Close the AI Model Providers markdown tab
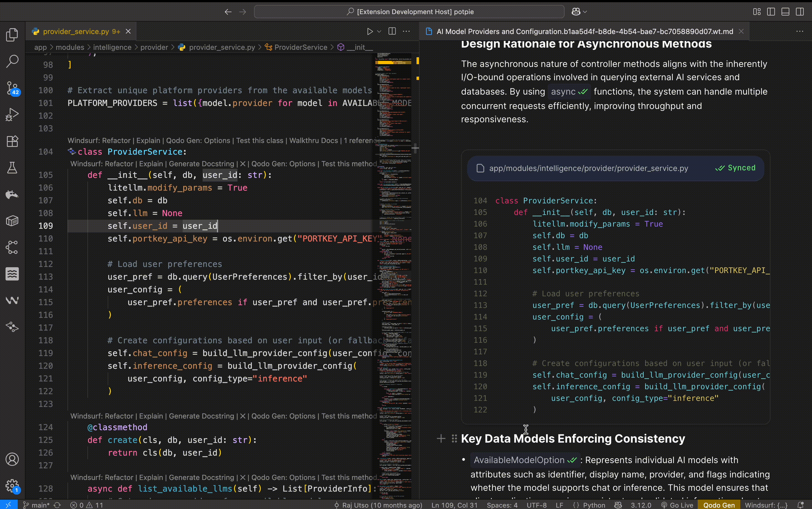Screen dimensions: 812x509 [741, 31]
